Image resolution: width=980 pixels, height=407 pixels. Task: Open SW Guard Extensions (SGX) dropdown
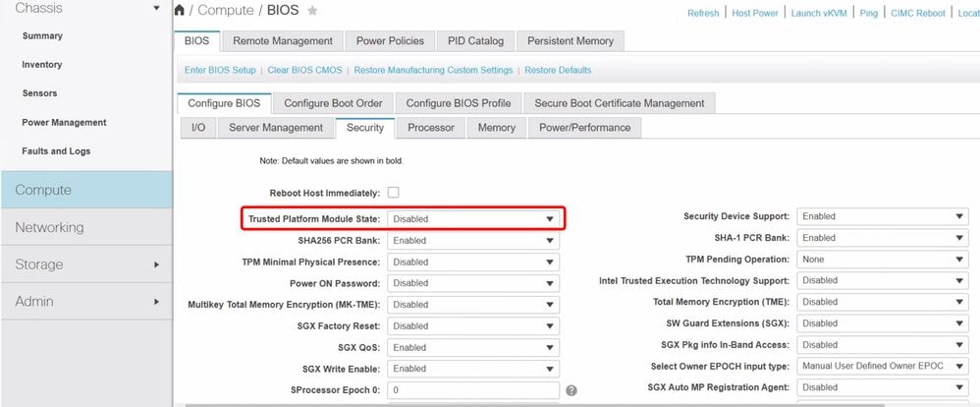point(883,323)
